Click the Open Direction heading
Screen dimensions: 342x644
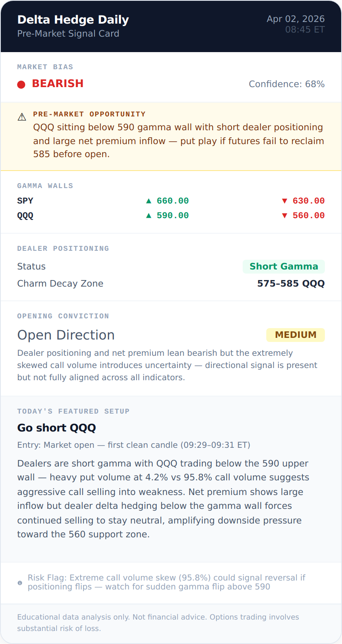coord(66,335)
